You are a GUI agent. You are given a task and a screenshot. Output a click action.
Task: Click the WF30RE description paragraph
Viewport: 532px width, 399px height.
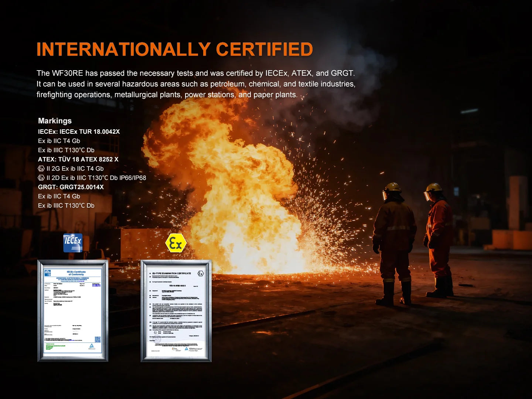tap(196, 84)
